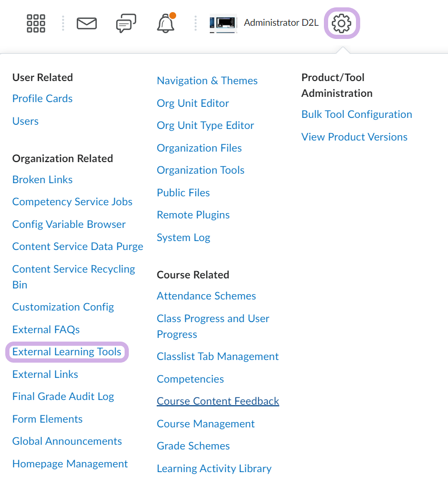Launch the Org Unit Editor
Image resolution: width=448 pixels, height=480 pixels.
coord(193,103)
